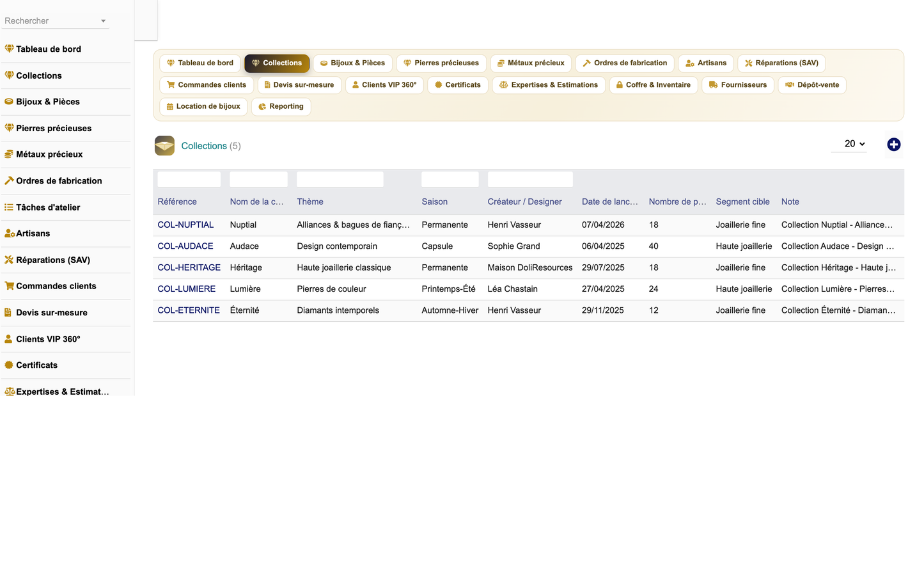This screenshot has width=924, height=572.
Task: Click the Saison filter input field
Action: pos(450,180)
